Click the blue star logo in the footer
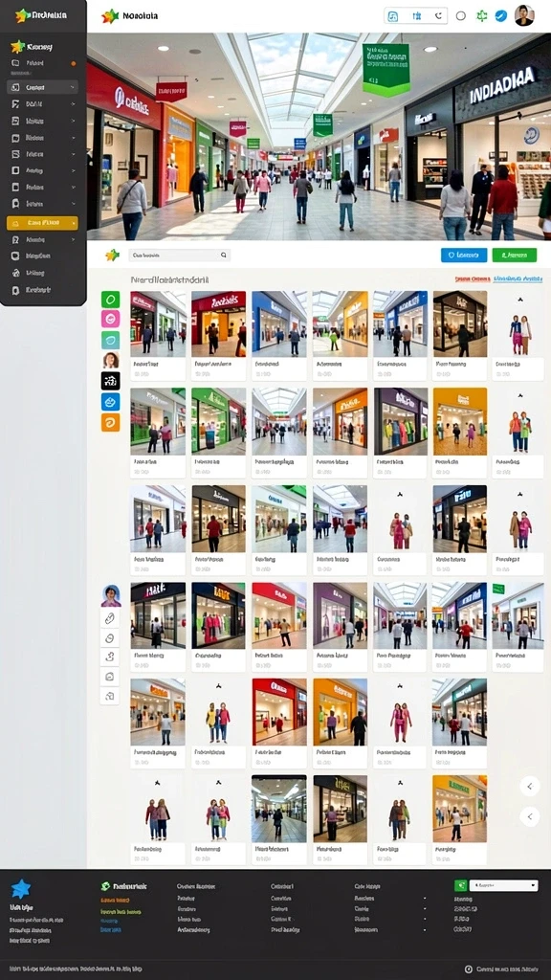Screen dimensions: 551x980 click(21, 888)
